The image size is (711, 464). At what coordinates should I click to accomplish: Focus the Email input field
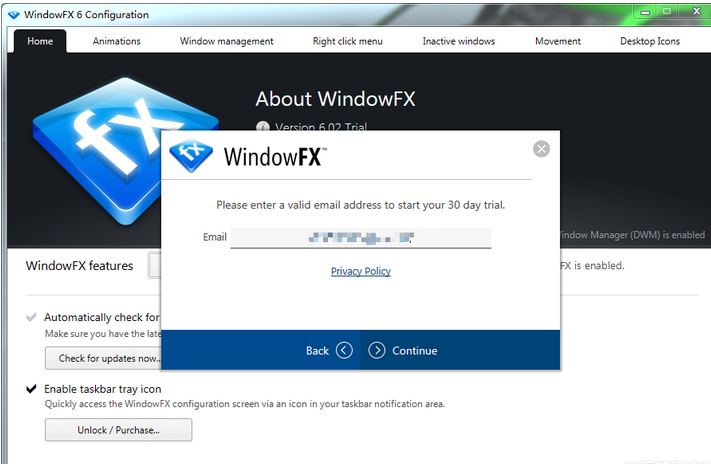pyautogui.click(x=360, y=238)
